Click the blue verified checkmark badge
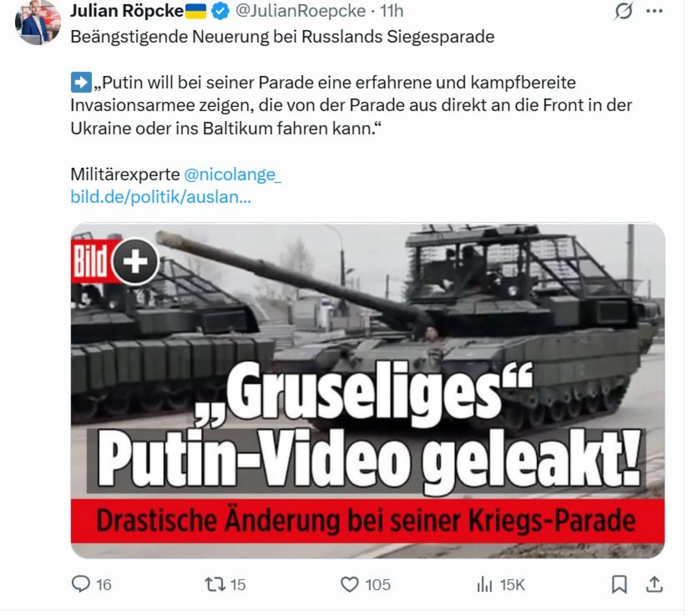688x616 pixels. point(220,11)
